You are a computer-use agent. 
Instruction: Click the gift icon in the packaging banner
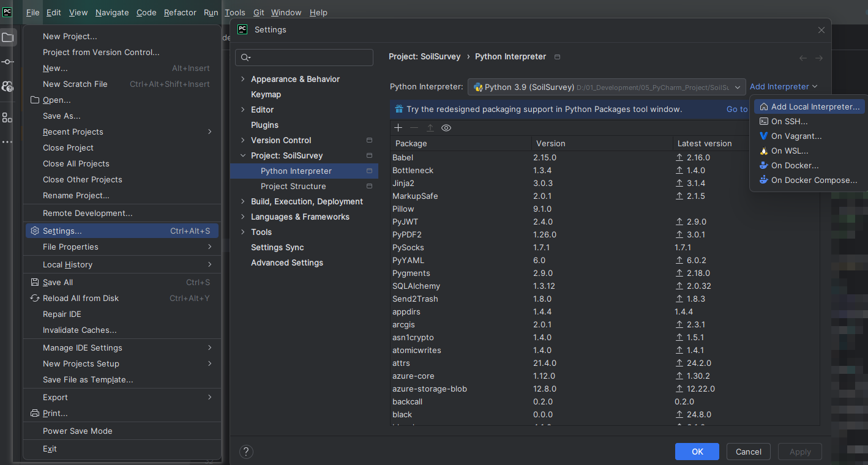(399, 109)
